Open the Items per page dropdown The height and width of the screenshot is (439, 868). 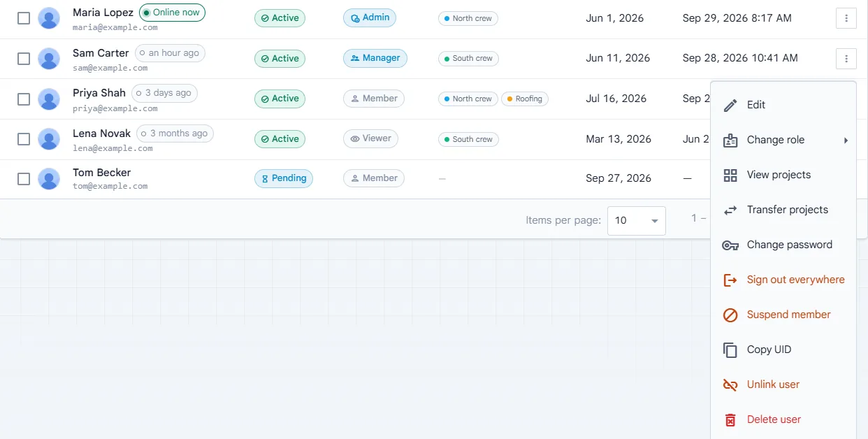637,220
